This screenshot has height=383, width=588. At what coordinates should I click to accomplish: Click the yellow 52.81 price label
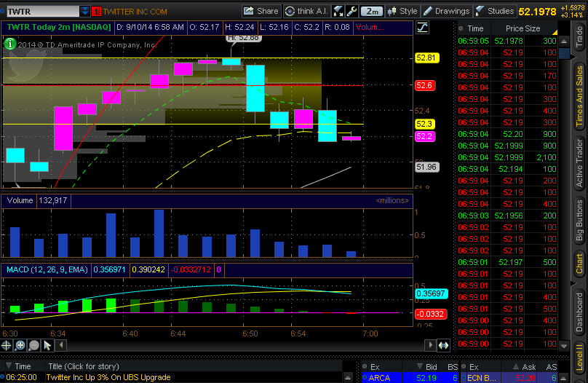(426, 58)
